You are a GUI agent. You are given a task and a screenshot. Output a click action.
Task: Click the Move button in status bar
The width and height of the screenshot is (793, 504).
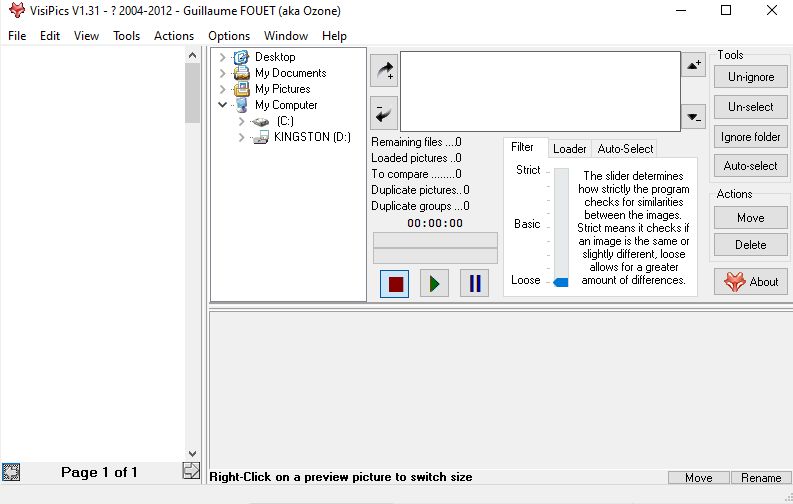click(x=699, y=478)
